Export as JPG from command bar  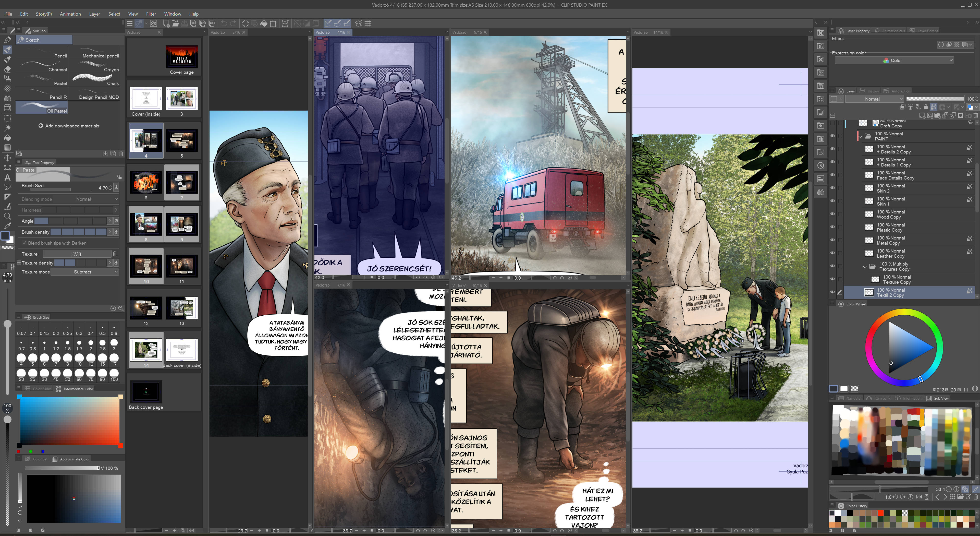coord(194,23)
